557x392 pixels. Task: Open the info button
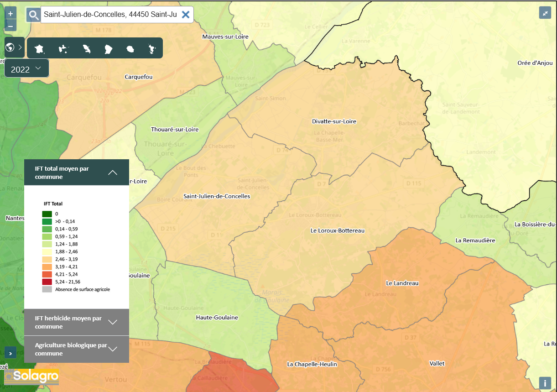coord(545,383)
